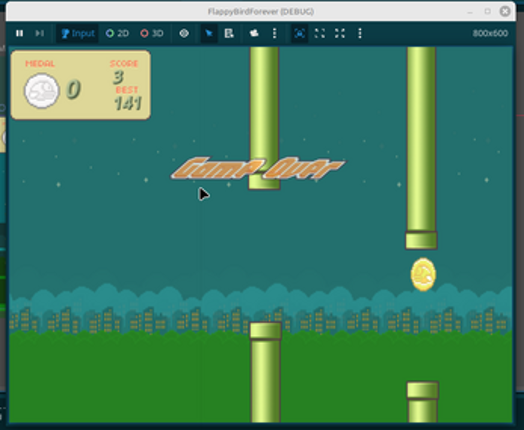Switch node selection to 2D mode
Viewport: 524px width, 430px height.
click(117, 33)
